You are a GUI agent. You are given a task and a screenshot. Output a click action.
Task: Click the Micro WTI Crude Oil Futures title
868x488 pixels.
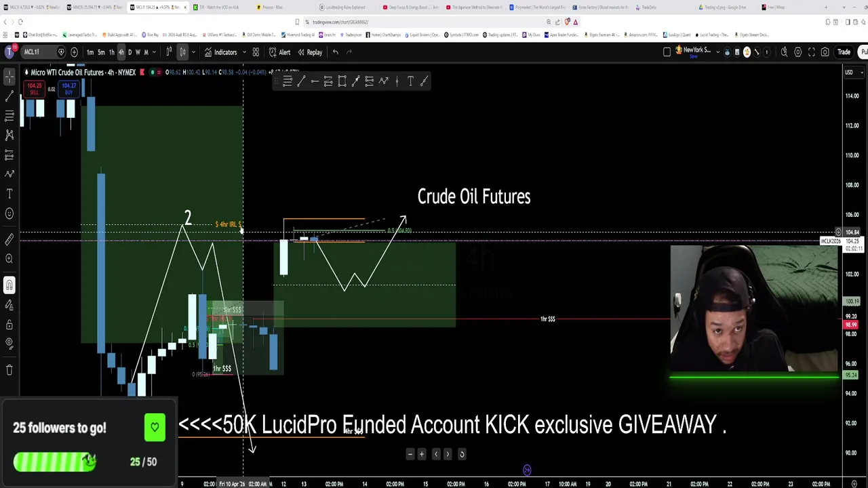pyautogui.click(x=83, y=73)
